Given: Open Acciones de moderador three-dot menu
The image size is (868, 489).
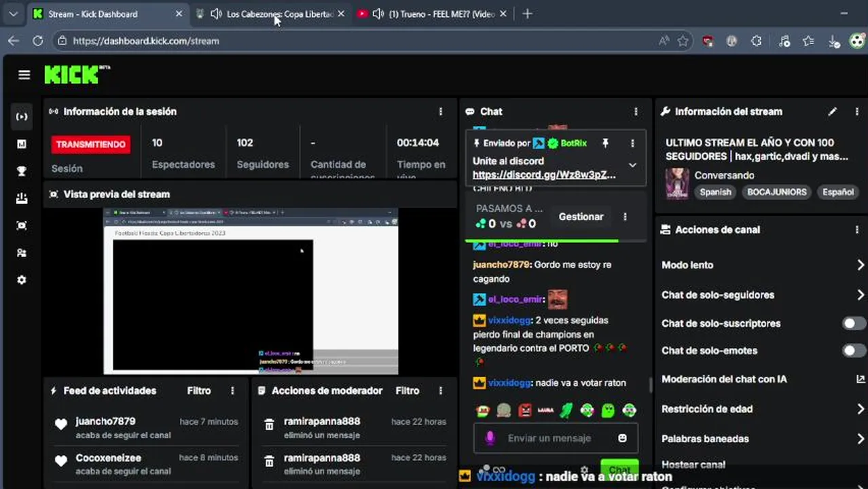Looking at the screenshot, I should click(441, 391).
